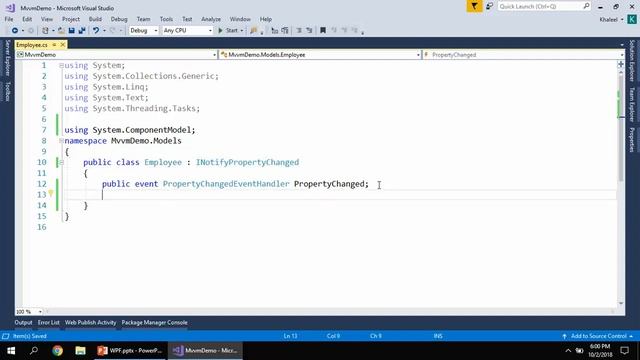Open the Windows action center icon
The width and height of the screenshot is (640, 360).
pos(624,351)
